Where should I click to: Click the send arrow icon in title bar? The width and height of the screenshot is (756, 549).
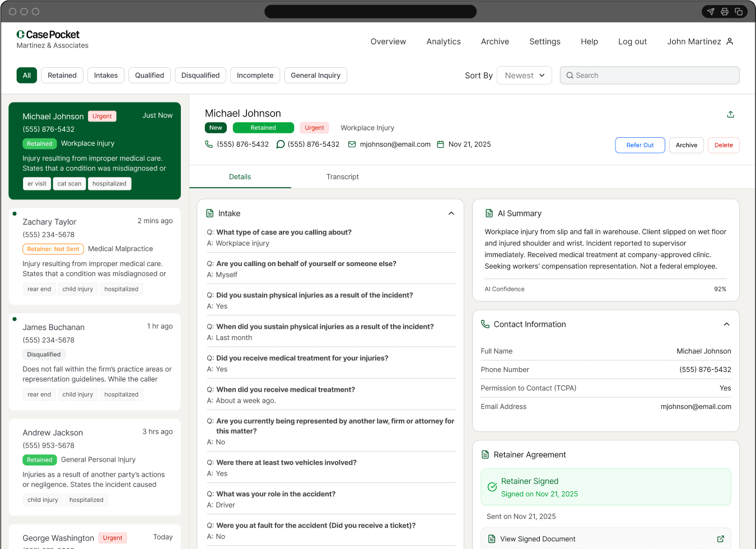point(711,12)
